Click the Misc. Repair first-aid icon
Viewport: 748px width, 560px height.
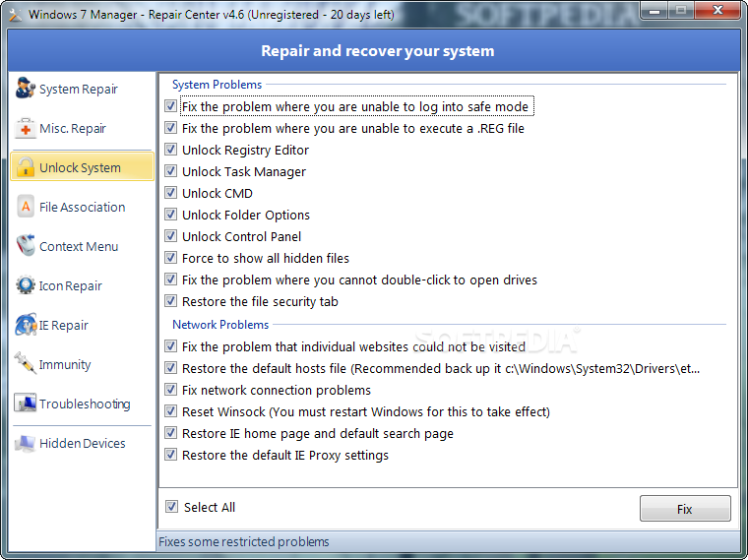(25, 128)
